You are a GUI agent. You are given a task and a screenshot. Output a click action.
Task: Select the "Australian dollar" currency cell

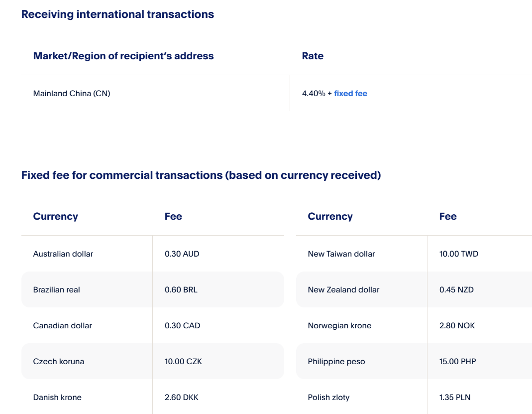(63, 254)
